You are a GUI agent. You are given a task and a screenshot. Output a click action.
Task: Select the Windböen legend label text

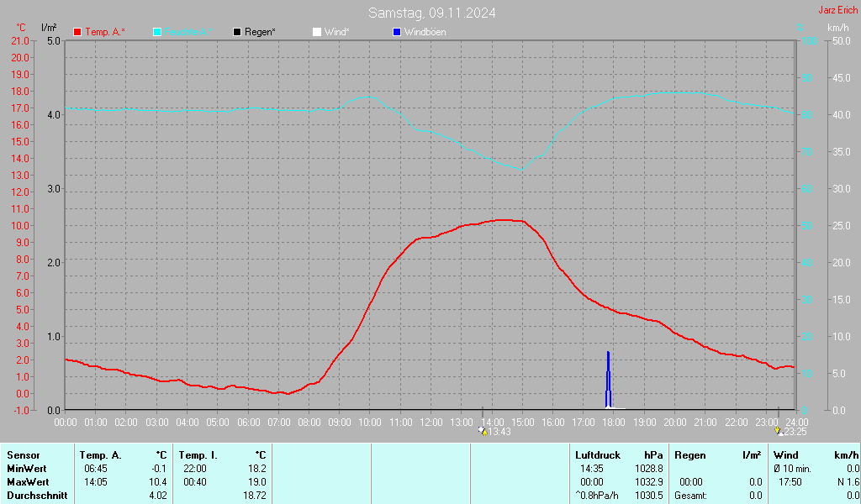425,32
